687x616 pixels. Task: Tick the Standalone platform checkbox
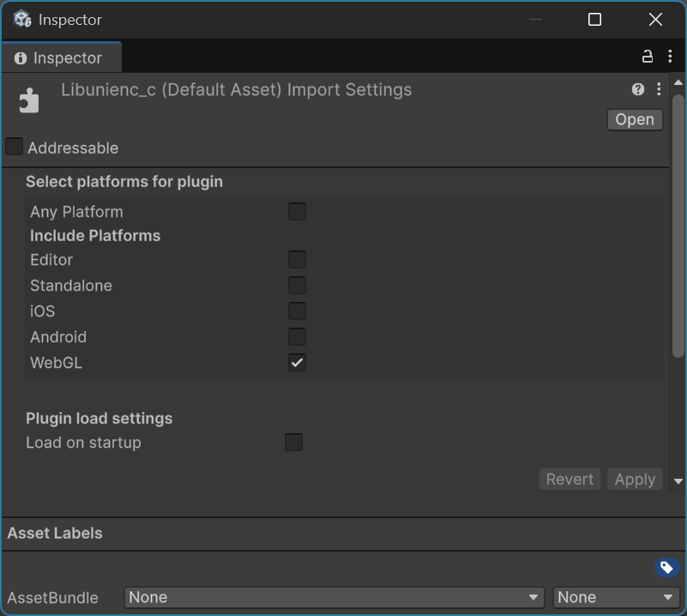[297, 285]
